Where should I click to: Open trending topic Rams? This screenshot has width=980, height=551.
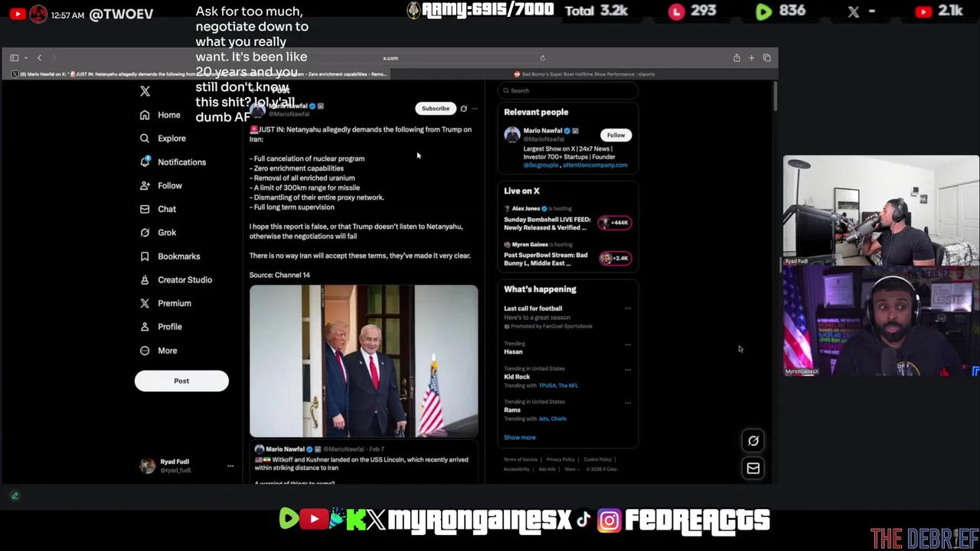pyautogui.click(x=512, y=410)
